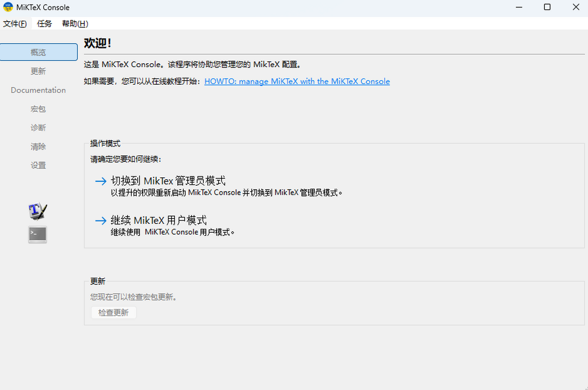Select the 概览 sidebar tab

click(x=38, y=52)
